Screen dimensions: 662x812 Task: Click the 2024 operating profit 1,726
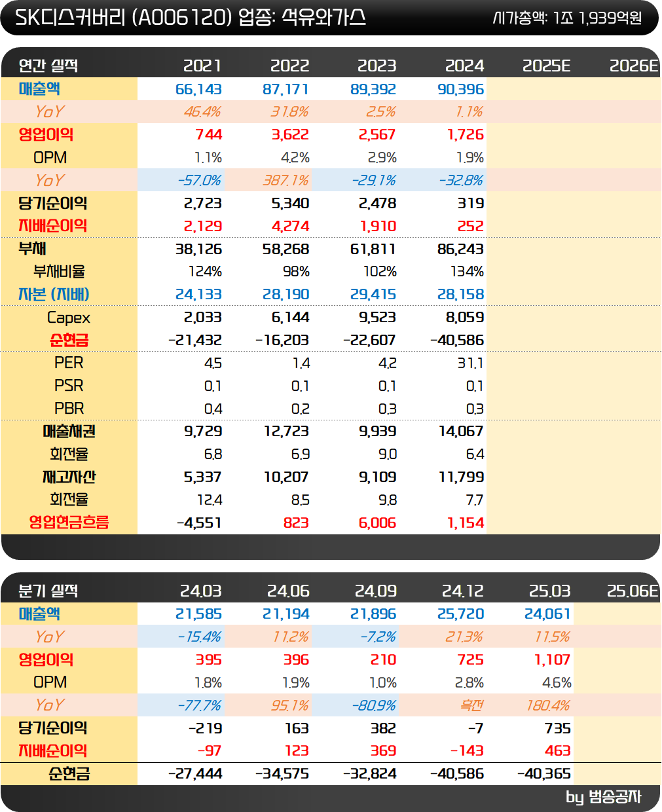(x=465, y=135)
